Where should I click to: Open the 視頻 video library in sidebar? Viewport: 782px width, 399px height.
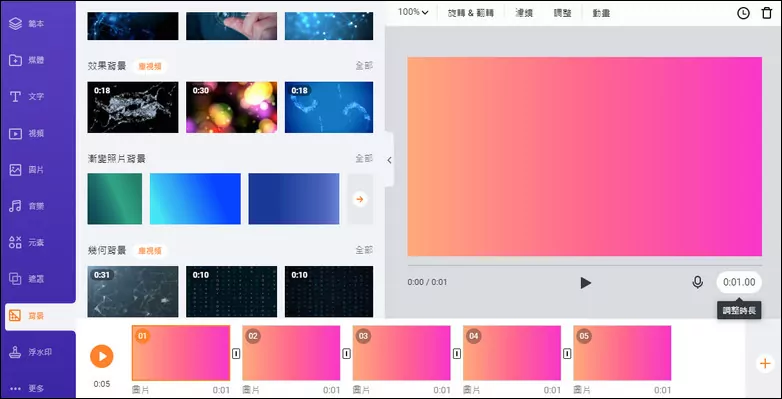[27, 133]
